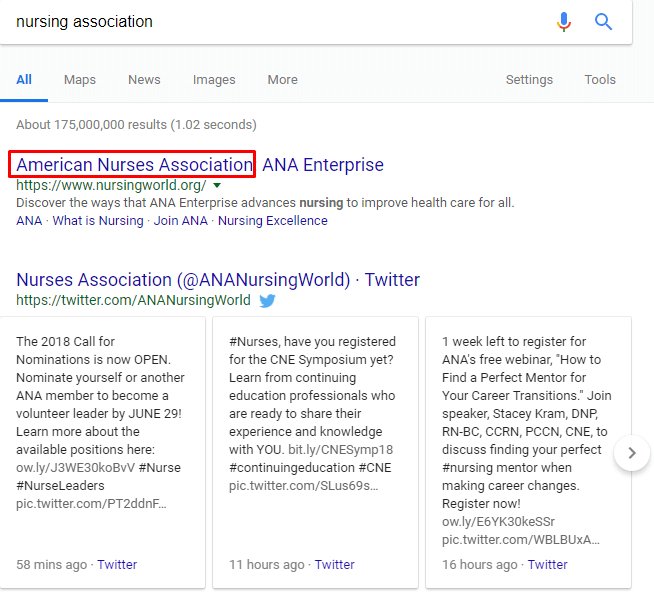Click the ow.ly/E6YK30keSSr link in tweet

(x=498, y=522)
